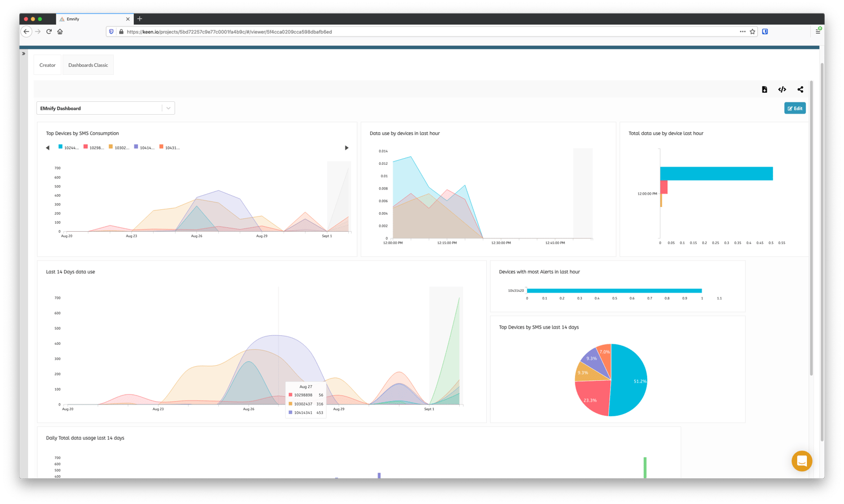This screenshot has width=844, height=504.
Task: Click the bookmark star in the address bar
Action: point(752,31)
